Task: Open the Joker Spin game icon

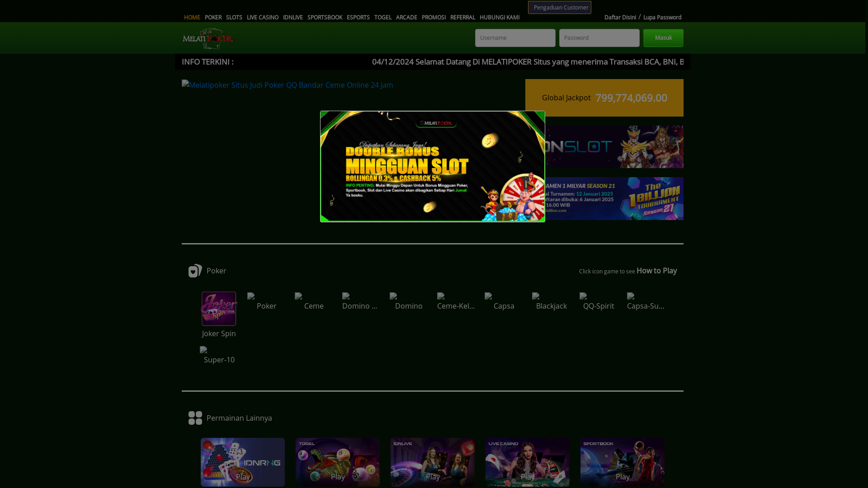Action: [x=219, y=309]
